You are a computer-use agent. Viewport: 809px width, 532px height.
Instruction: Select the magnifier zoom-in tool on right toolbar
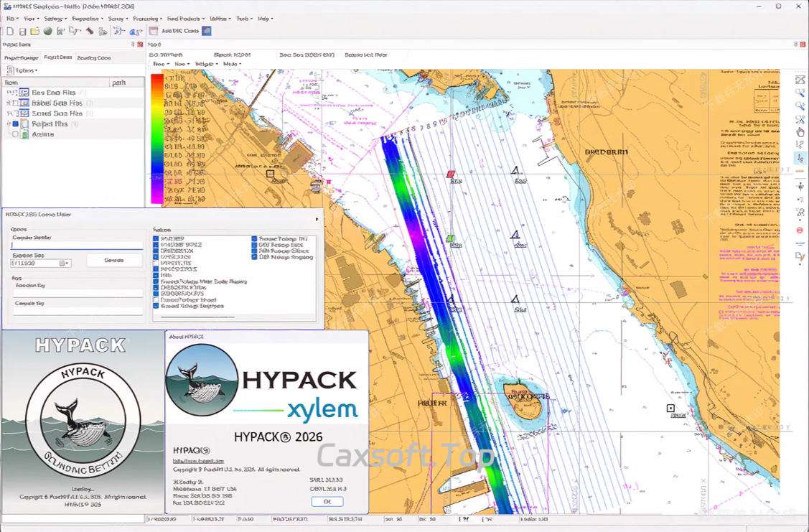point(800,93)
